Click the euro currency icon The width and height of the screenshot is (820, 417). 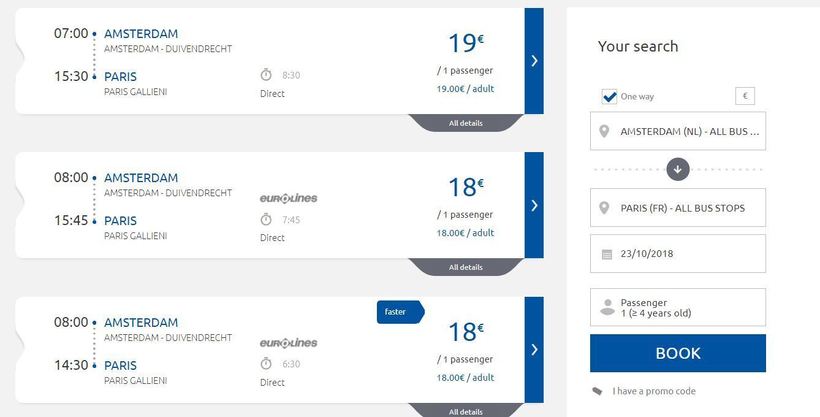click(x=744, y=97)
